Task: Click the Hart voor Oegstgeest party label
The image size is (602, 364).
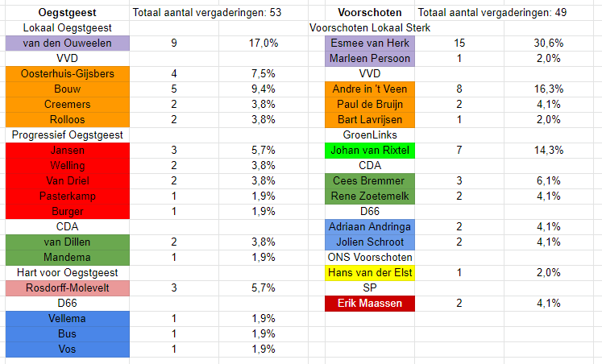Action: (66, 272)
